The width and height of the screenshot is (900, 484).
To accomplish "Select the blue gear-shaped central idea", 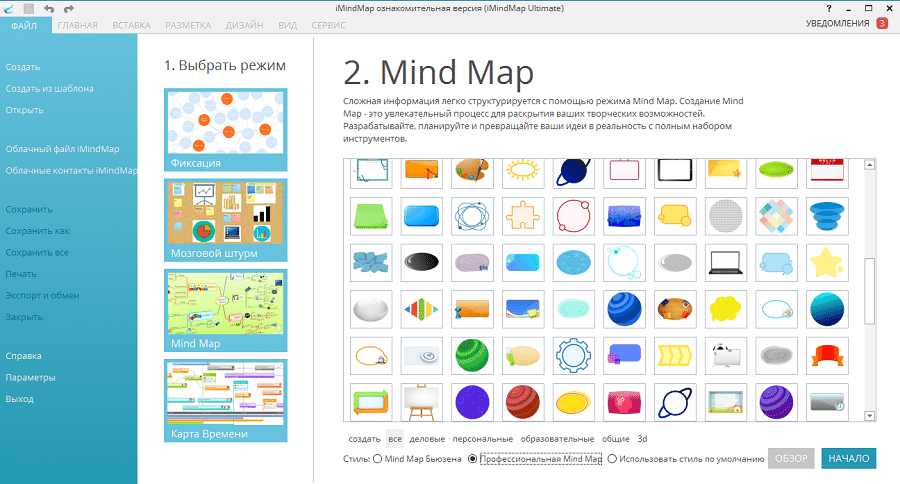I will [573, 356].
